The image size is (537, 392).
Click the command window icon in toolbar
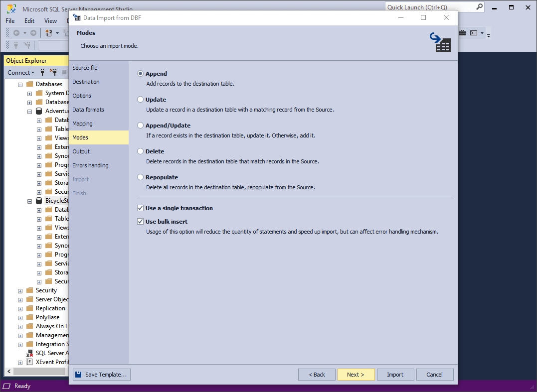[x=474, y=33]
